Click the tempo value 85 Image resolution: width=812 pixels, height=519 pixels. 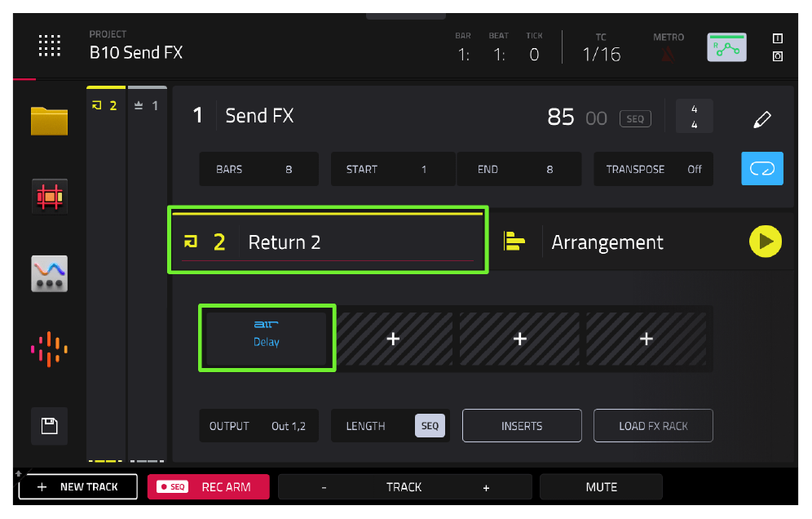(x=560, y=118)
